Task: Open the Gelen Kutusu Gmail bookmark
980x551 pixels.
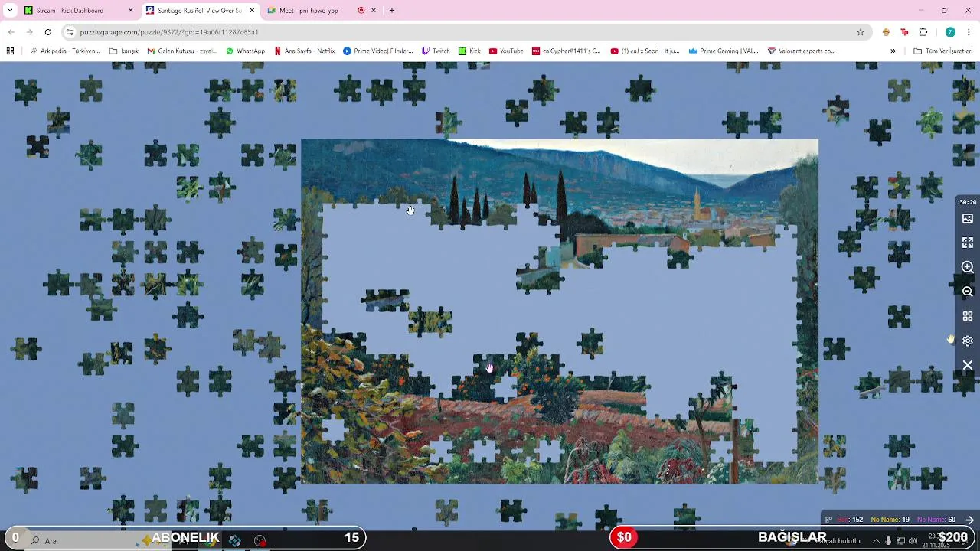Action: point(182,51)
